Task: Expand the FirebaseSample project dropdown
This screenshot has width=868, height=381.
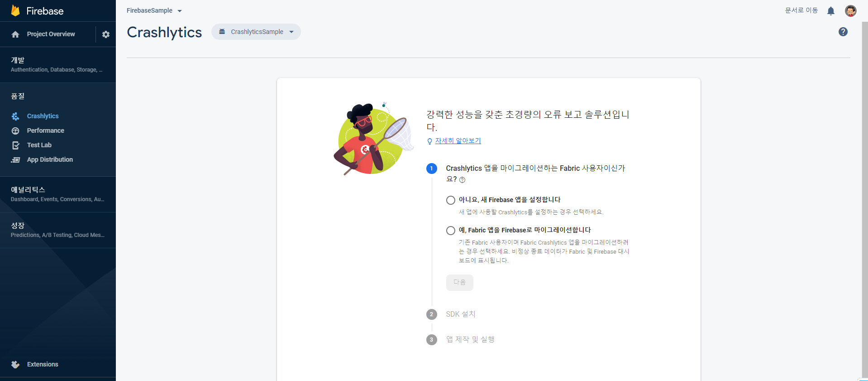Action: coord(154,10)
